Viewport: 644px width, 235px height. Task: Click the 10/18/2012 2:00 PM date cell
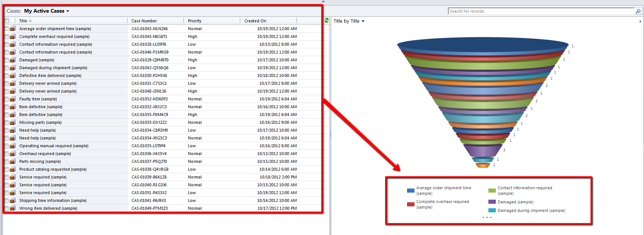(x=278, y=177)
